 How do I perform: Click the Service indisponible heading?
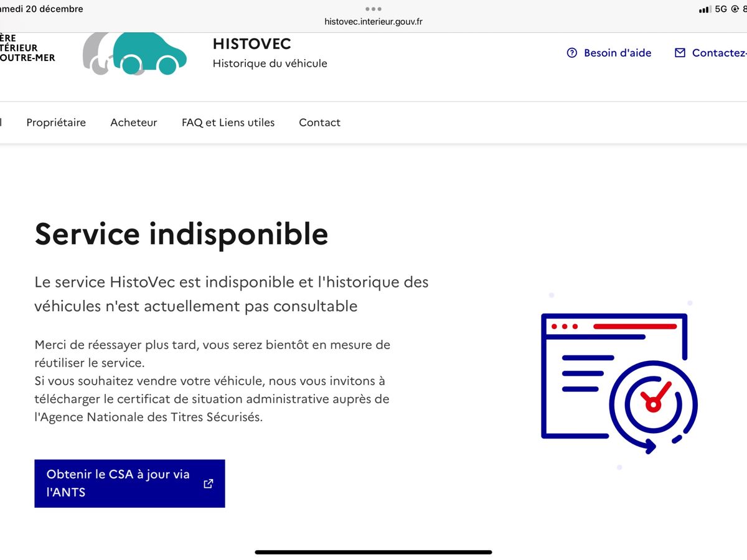point(181,234)
